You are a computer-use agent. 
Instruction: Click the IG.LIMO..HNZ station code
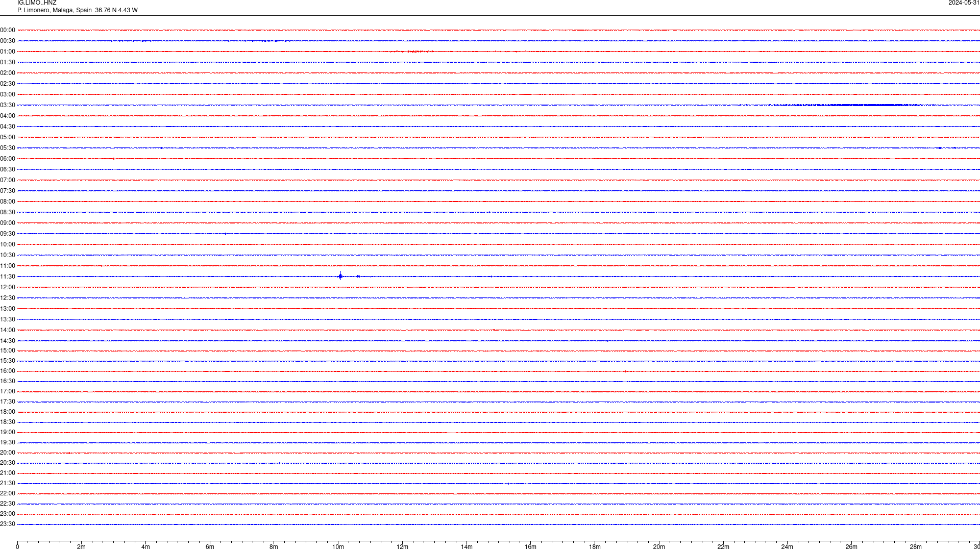[x=37, y=3]
